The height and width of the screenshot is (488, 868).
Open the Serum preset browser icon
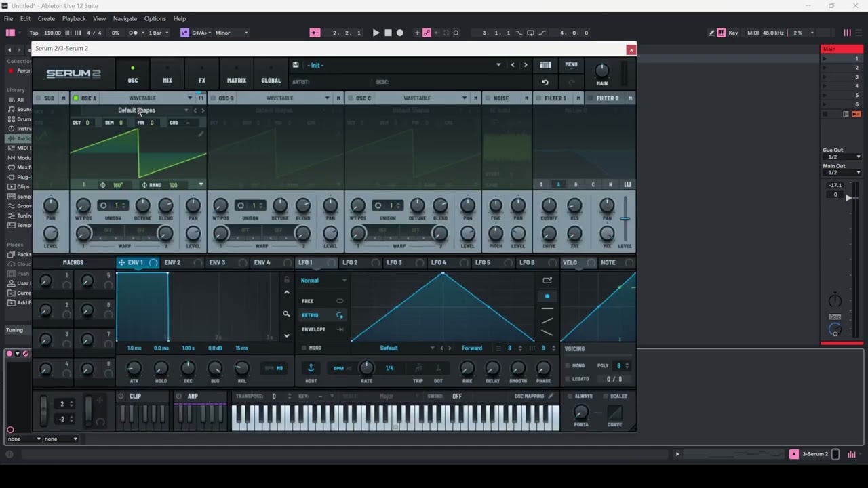545,65
